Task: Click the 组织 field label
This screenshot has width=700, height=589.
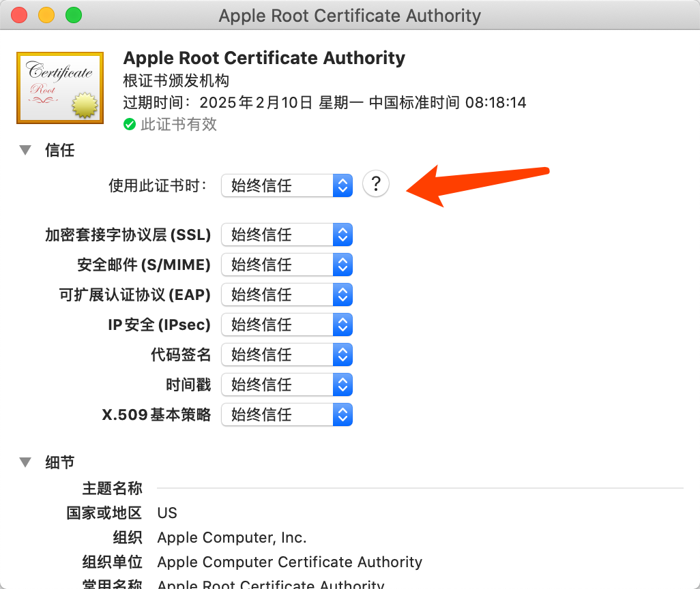Action: [128, 537]
